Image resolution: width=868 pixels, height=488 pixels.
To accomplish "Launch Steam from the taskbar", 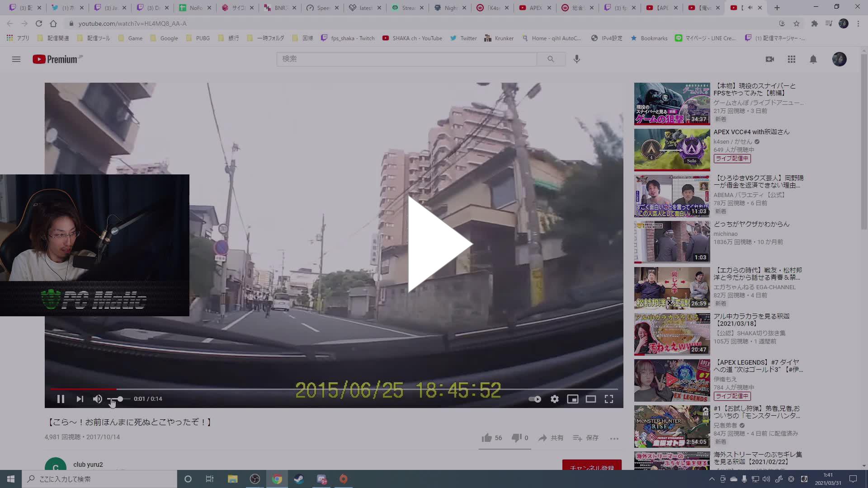I will (299, 479).
